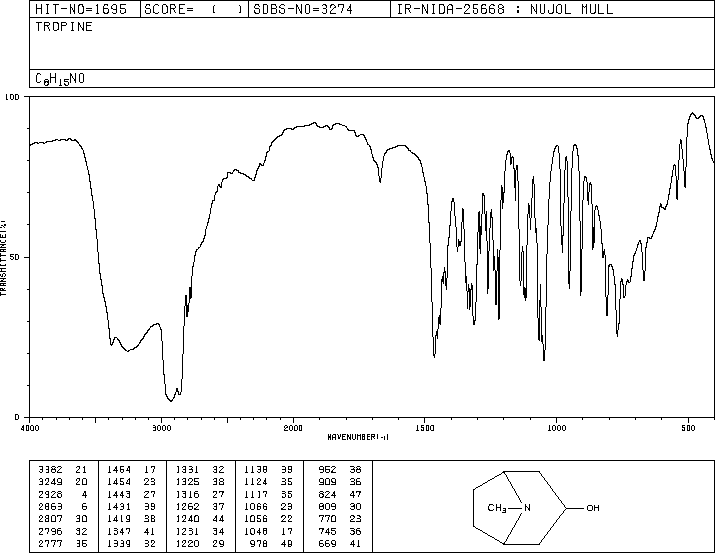Click the 500 wavenumber axis label
The width and height of the screenshot is (715, 553).
click(x=688, y=428)
